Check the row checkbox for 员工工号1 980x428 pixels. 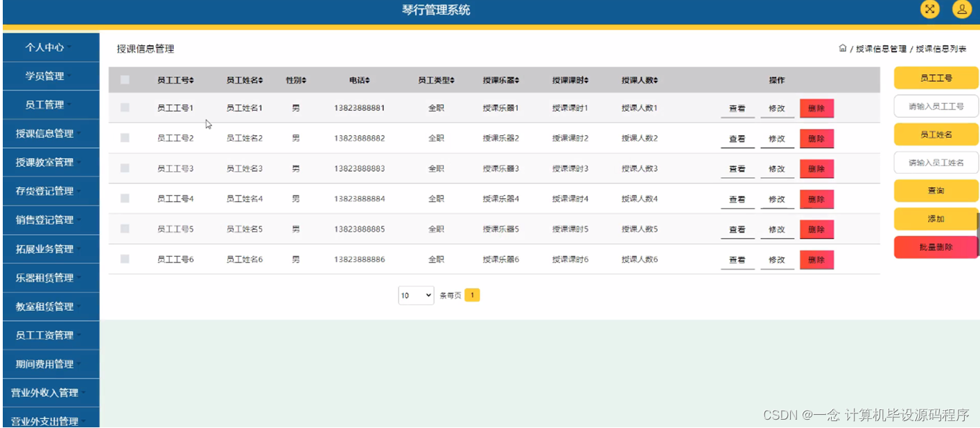(x=125, y=107)
